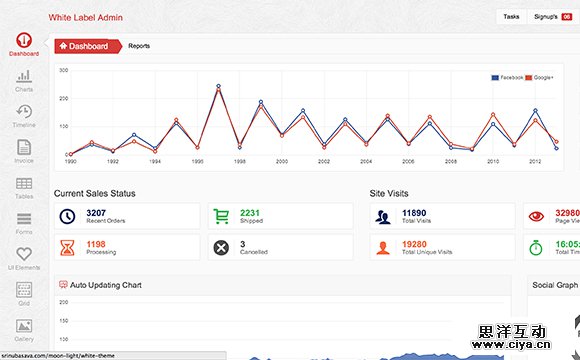
Task: Open the Invoice sidebar icon
Action: [x=24, y=147]
